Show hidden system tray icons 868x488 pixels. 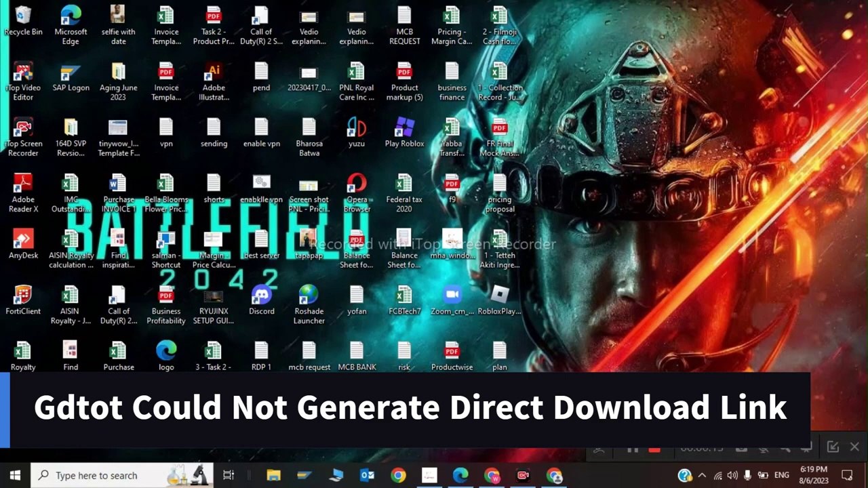[702, 475]
